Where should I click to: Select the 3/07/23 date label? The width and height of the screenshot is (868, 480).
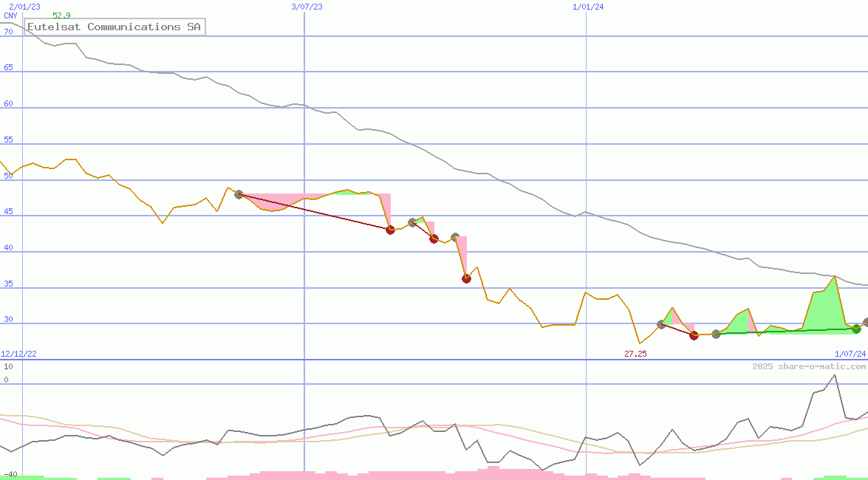(x=307, y=7)
